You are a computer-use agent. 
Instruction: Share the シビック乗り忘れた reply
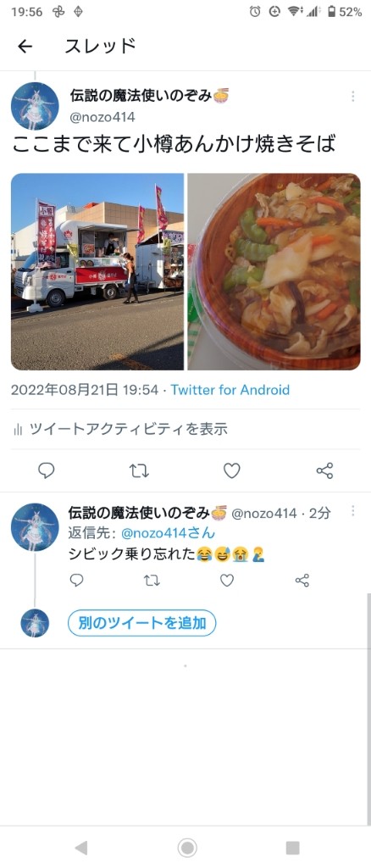(x=302, y=580)
